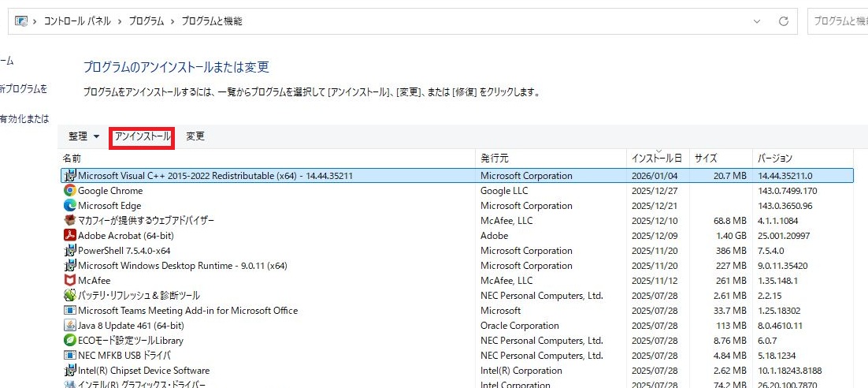Click the program search input field
The image size is (868, 388).
839,21
